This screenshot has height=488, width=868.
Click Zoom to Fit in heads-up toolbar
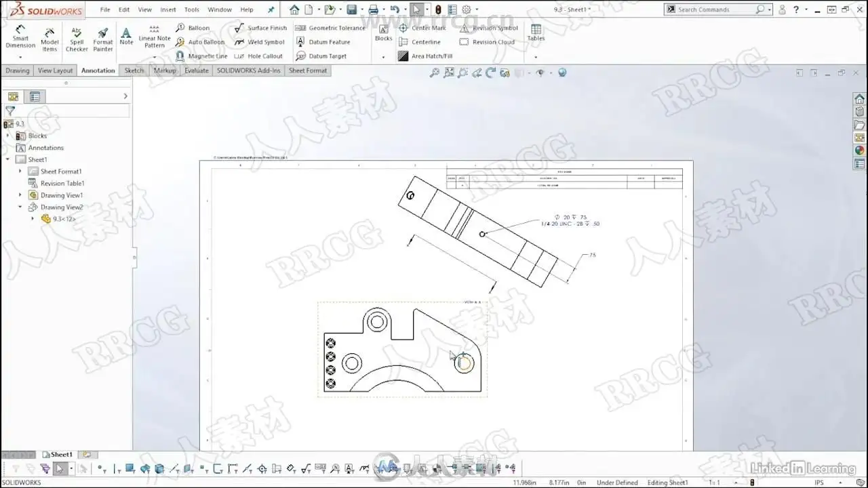(x=435, y=73)
